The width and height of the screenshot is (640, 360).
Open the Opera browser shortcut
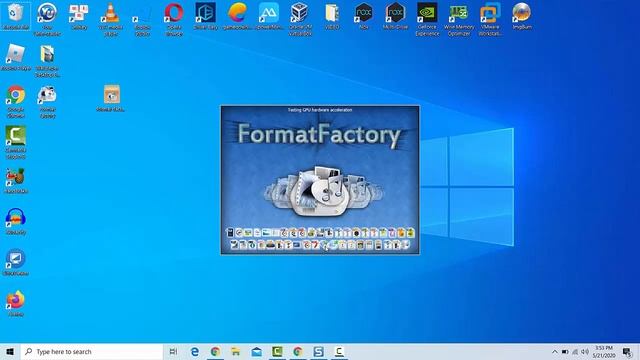(174, 19)
